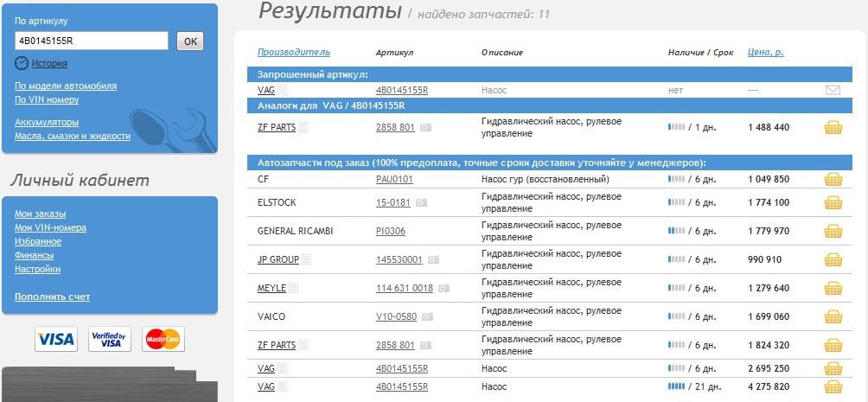Viewport: 868px width, 402px height.
Task: Click price 990 910 in JP GROUP row
Action: point(765,259)
